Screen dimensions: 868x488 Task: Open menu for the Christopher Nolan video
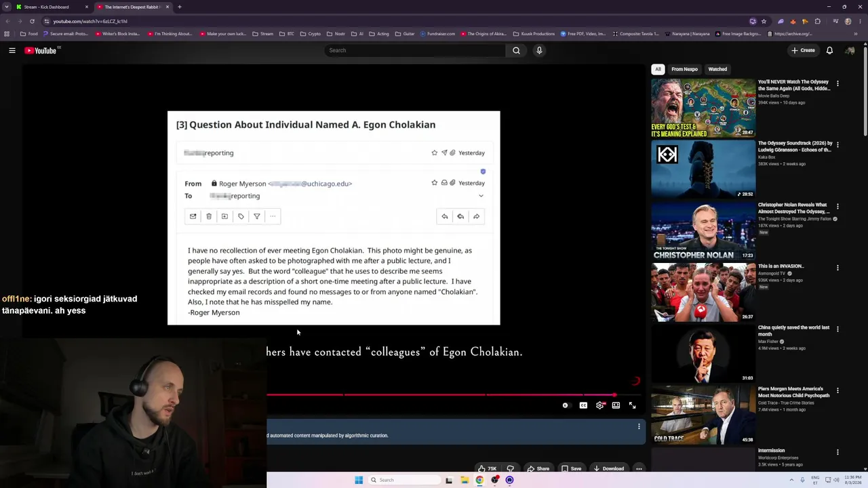click(x=837, y=206)
